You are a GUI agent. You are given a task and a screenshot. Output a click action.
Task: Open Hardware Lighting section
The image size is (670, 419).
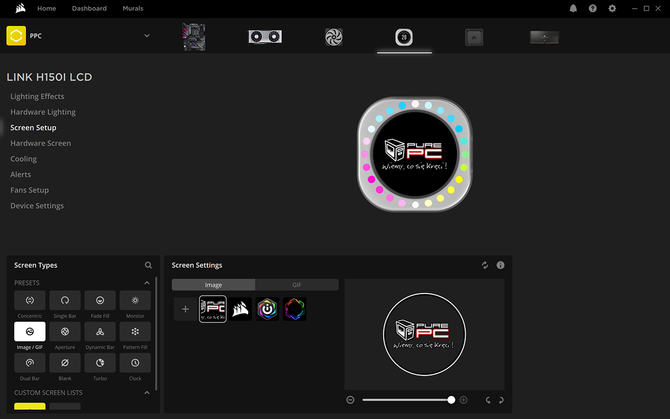click(x=43, y=112)
